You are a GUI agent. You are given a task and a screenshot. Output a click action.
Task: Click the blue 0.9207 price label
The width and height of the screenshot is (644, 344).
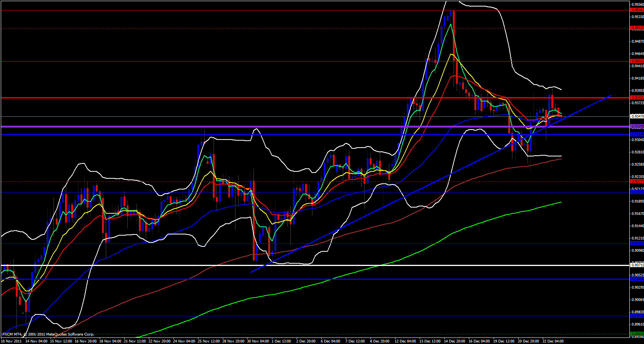[637, 192]
